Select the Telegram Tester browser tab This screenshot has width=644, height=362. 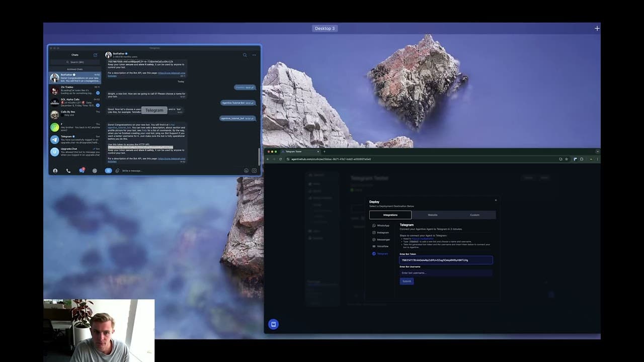[x=300, y=151]
